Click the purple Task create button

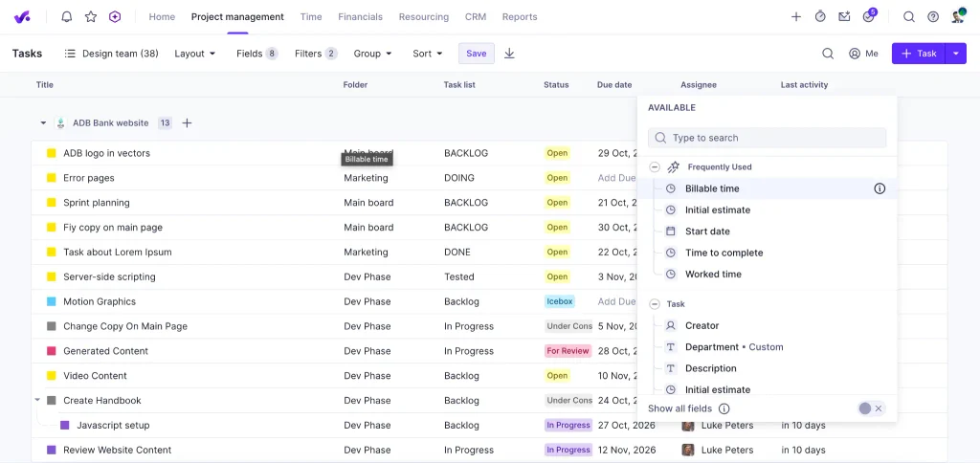(x=919, y=54)
